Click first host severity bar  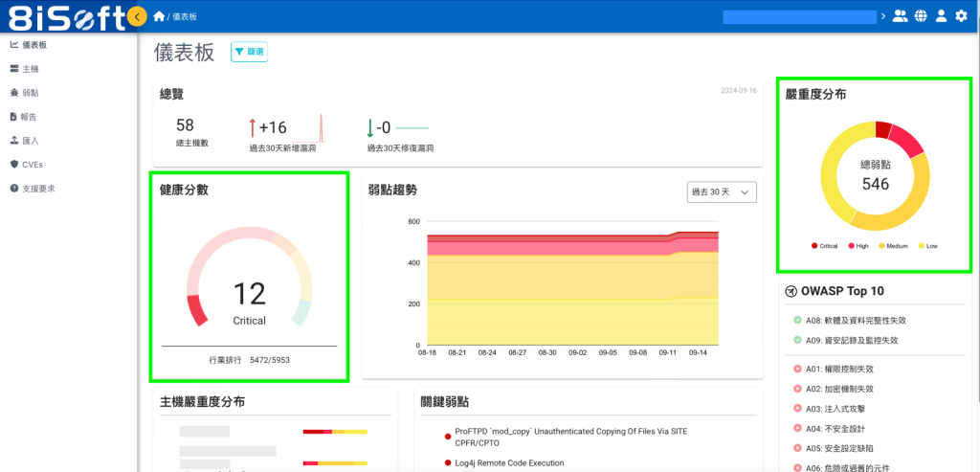point(335,432)
